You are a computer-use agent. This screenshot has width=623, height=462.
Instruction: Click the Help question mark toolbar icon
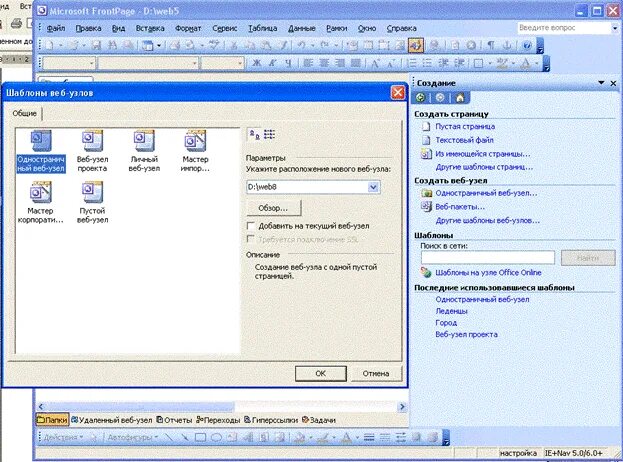point(527,45)
